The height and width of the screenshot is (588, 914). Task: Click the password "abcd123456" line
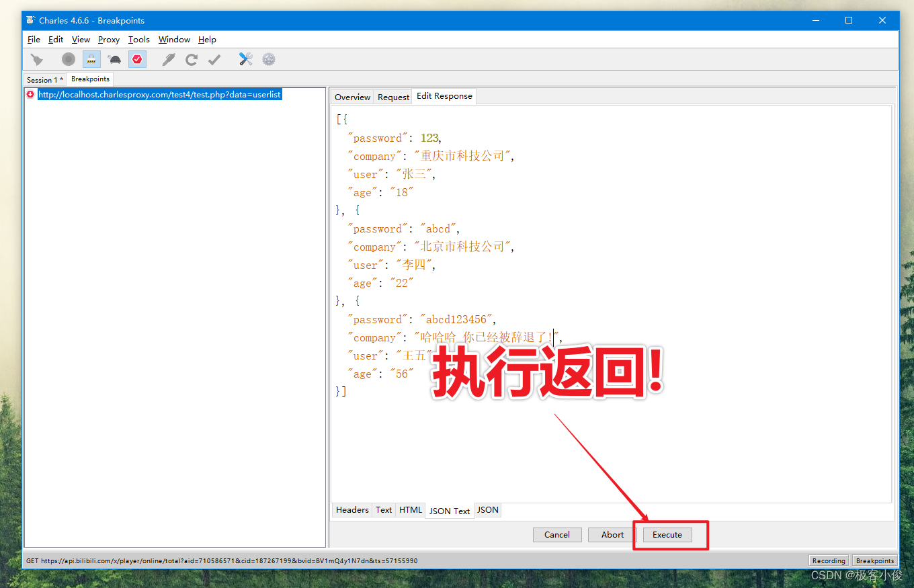[421, 320]
